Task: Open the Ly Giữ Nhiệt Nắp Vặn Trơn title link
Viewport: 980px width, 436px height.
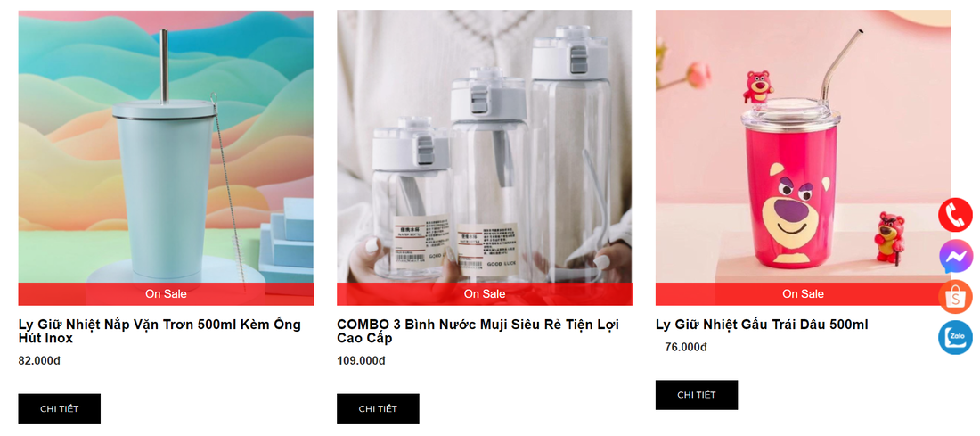Action: [160, 331]
